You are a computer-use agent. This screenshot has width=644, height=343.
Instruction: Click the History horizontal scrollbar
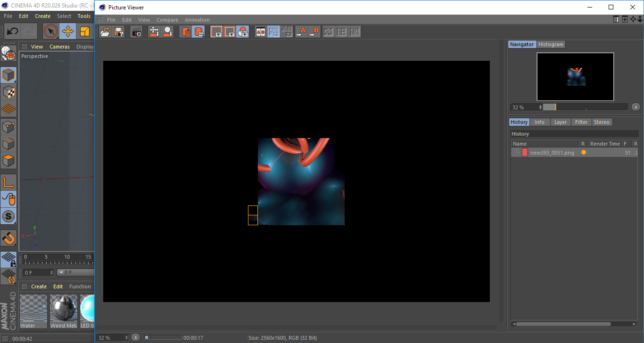[x=563, y=324]
